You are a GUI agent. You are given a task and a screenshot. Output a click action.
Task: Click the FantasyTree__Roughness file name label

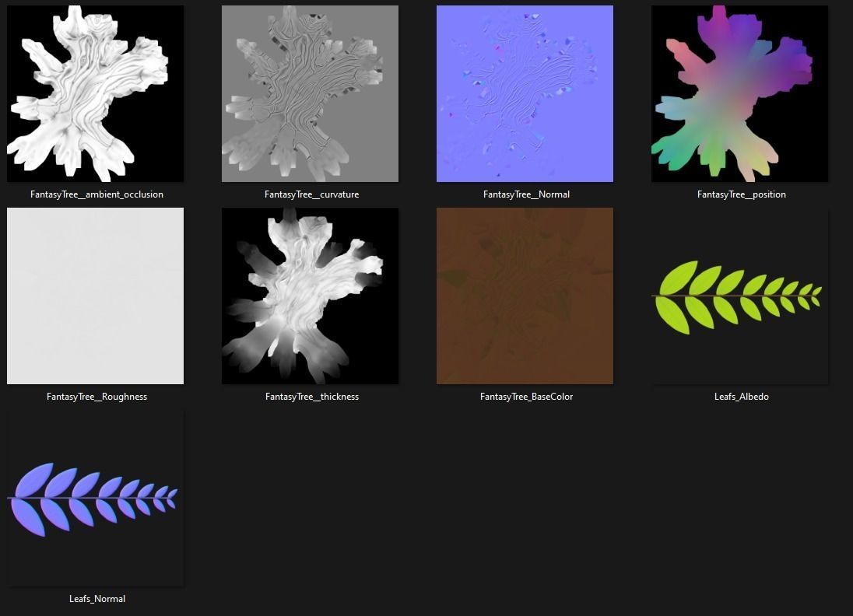97,397
